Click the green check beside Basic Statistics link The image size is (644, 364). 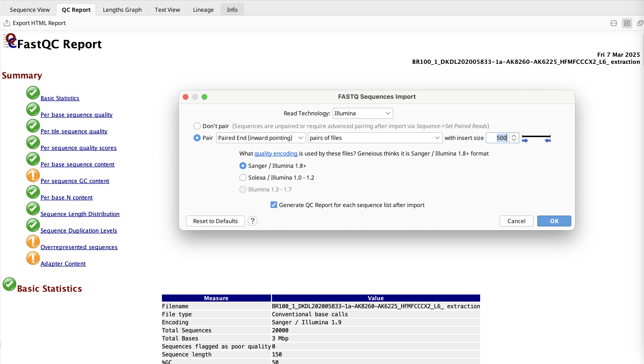coord(33,93)
